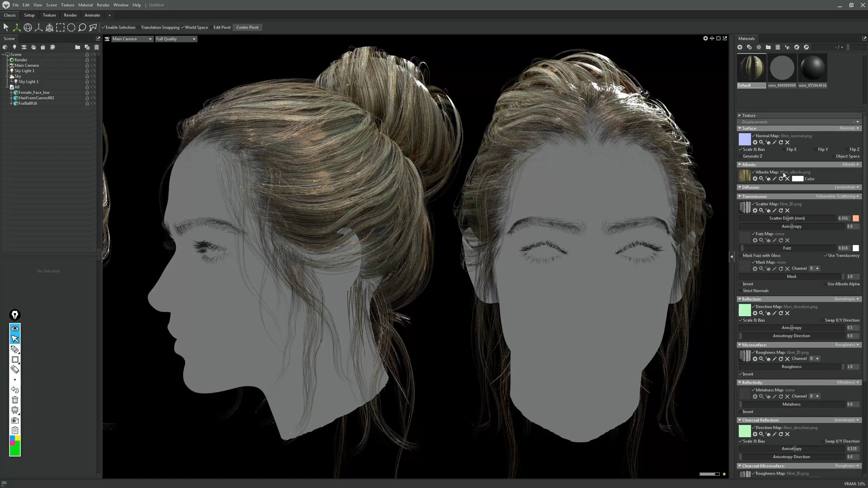Hide the HairFromCurves002 object via eye icon
The height and width of the screenshot is (488, 868).
point(93,98)
